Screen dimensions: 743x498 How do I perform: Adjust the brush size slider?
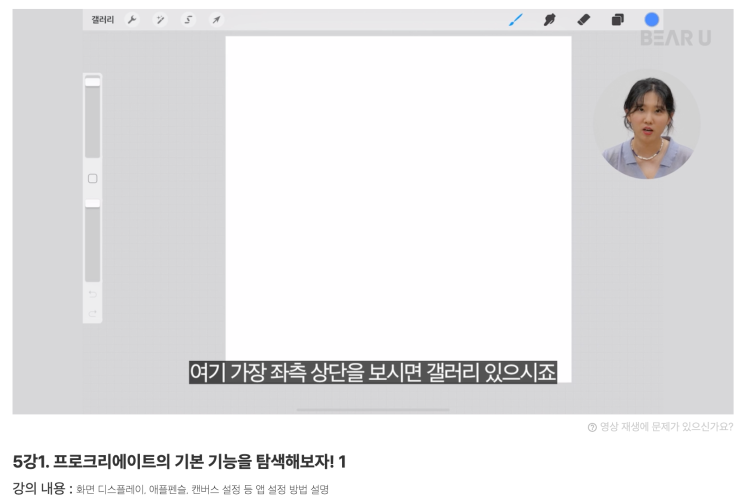pos(92,117)
